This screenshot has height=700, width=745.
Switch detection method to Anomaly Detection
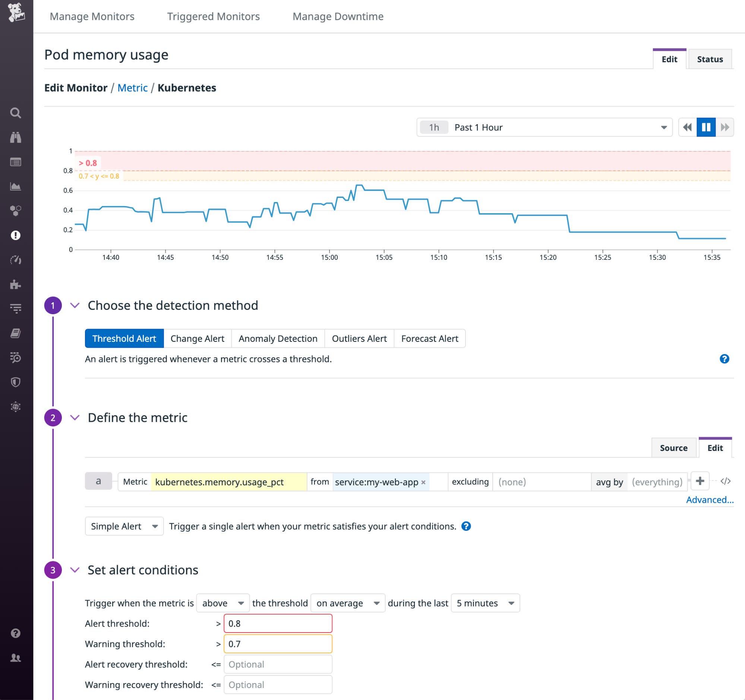[x=277, y=338]
